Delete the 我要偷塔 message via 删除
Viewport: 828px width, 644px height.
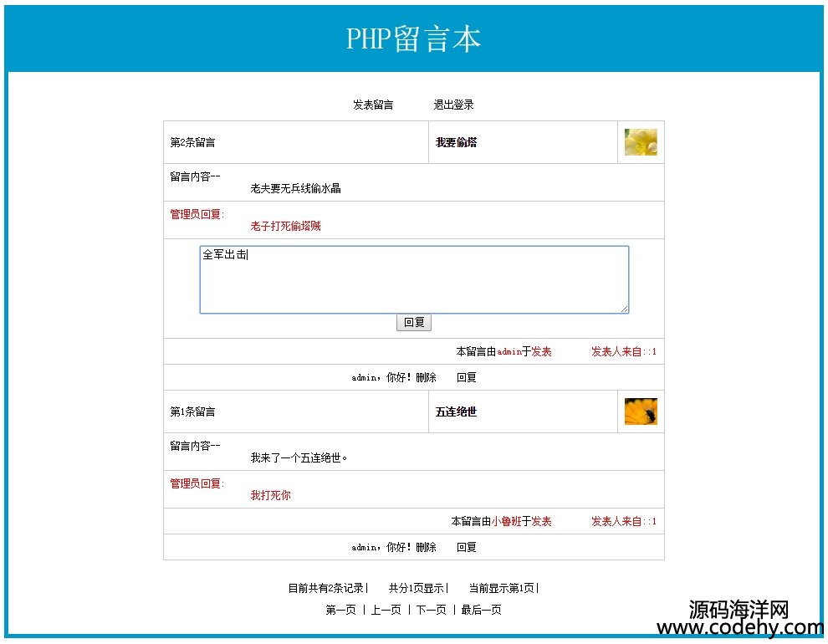(426, 378)
